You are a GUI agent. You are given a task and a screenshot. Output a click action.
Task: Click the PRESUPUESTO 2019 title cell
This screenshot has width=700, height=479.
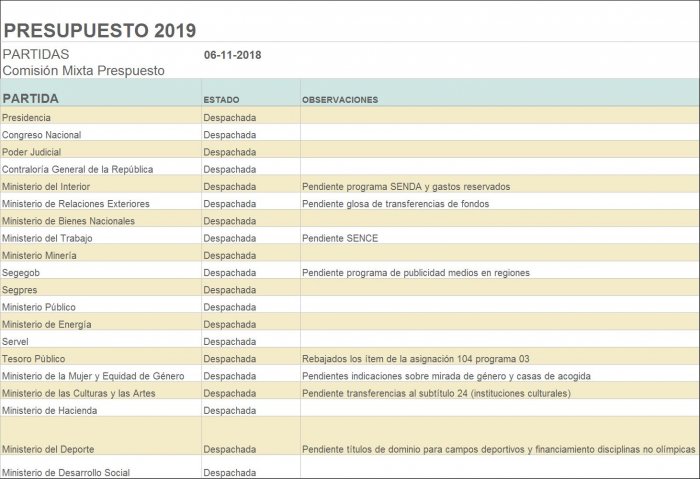click(99, 30)
